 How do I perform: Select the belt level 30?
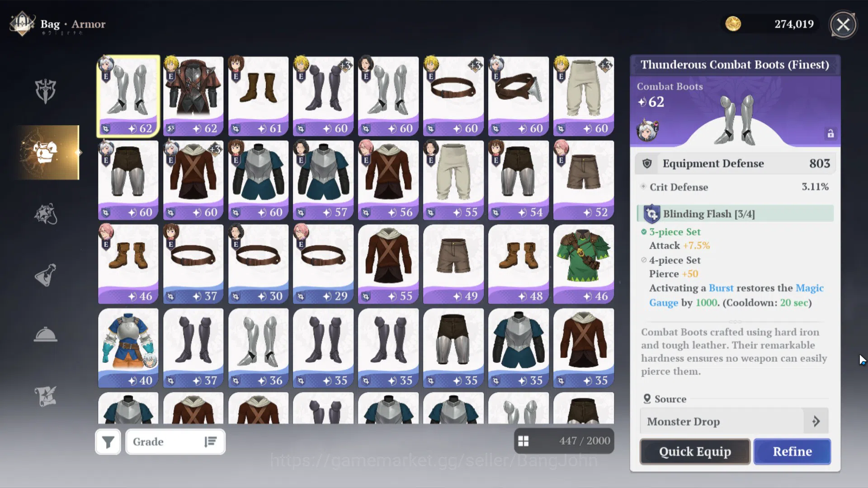(x=258, y=264)
